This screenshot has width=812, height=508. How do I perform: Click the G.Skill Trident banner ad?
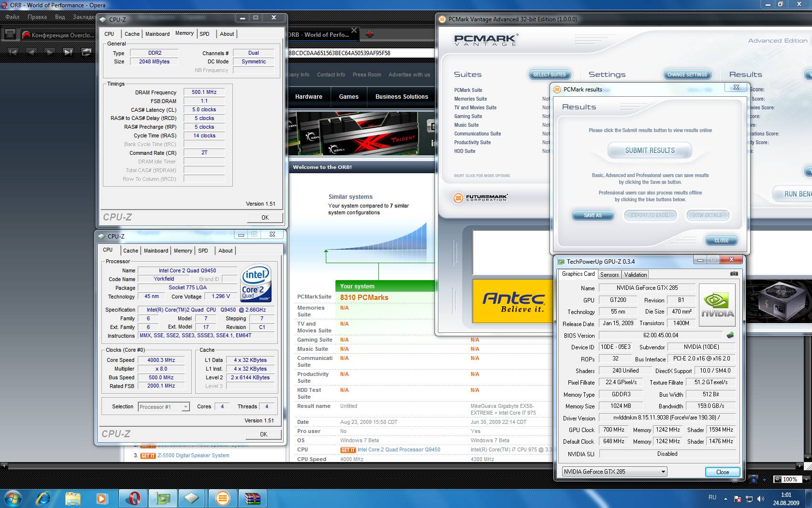coord(362,134)
